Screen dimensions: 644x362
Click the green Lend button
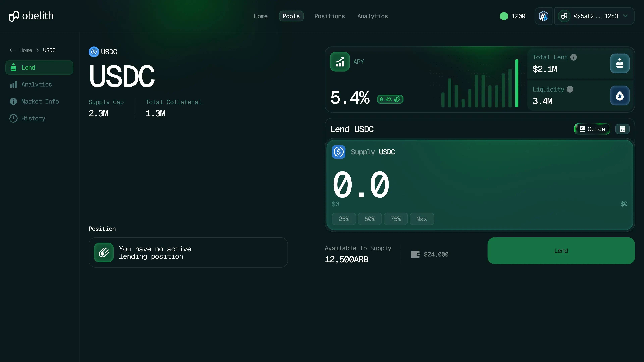(561, 251)
